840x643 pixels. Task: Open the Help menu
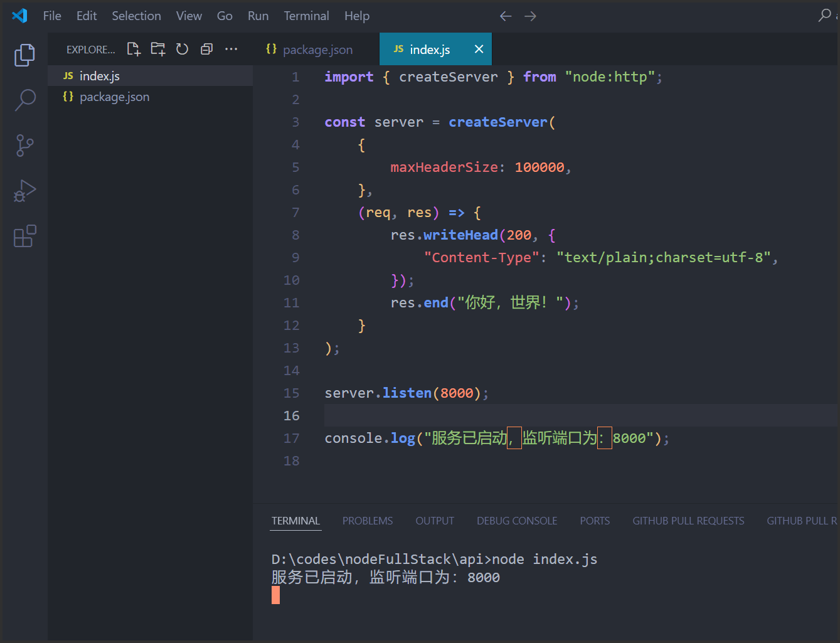tap(357, 16)
